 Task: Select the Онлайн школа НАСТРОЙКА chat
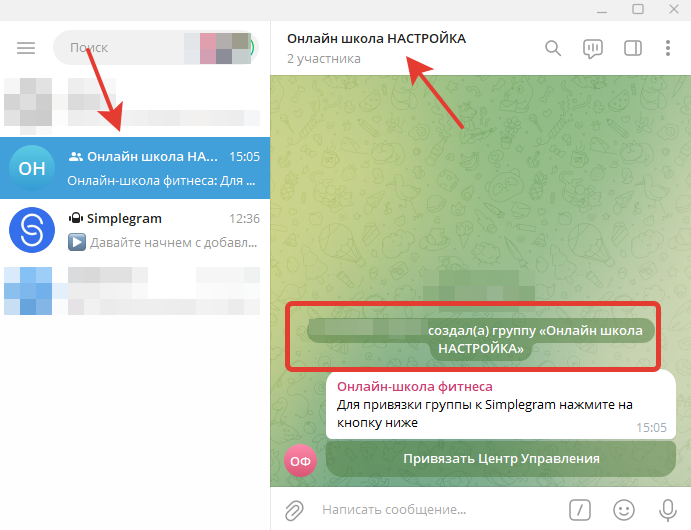(x=135, y=168)
